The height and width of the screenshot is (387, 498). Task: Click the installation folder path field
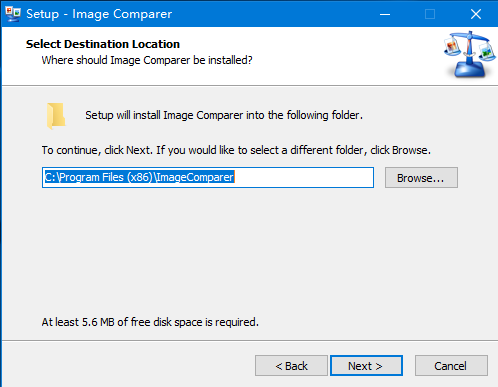pos(208,177)
